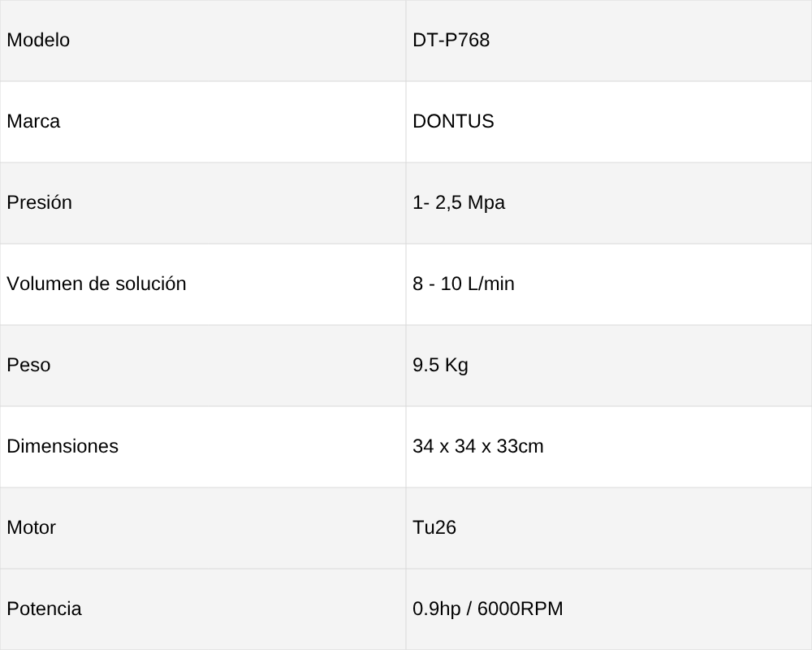The height and width of the screenshot is (650, 812).
Task: Click the Potencia label cell
Action: [x=203, y=609]
